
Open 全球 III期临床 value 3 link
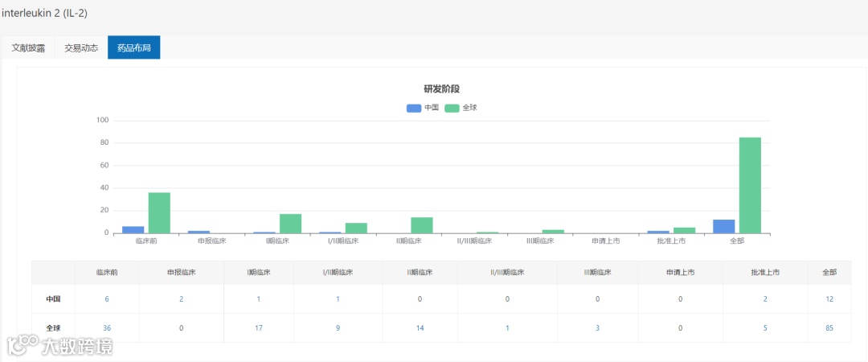pyautogui.click(x=597, y=327)
